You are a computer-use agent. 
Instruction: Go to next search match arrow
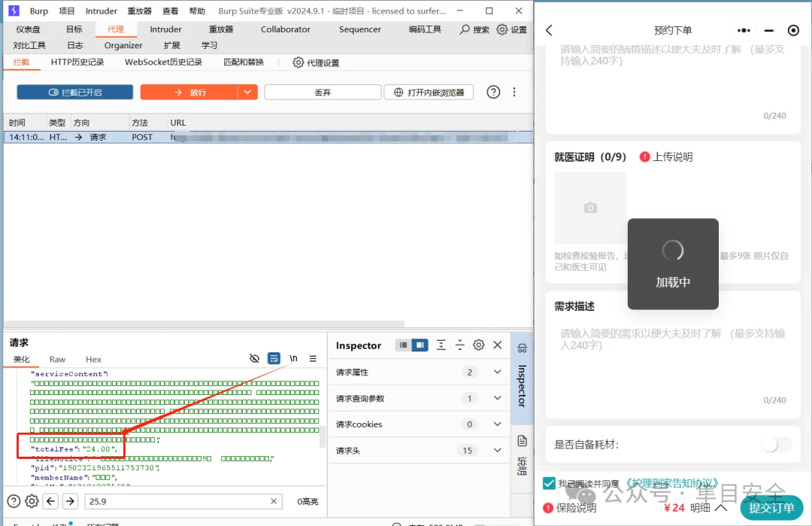[x=71, y=501]
